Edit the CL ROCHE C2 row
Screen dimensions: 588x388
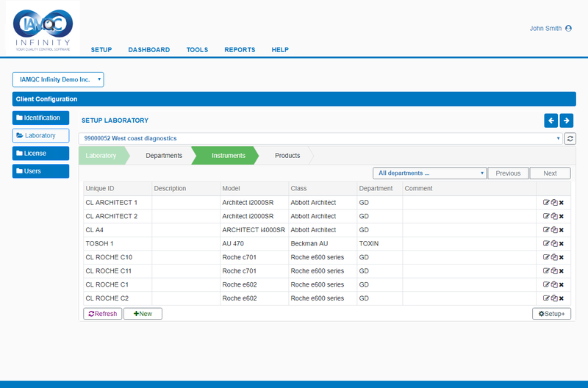(546, 298)
